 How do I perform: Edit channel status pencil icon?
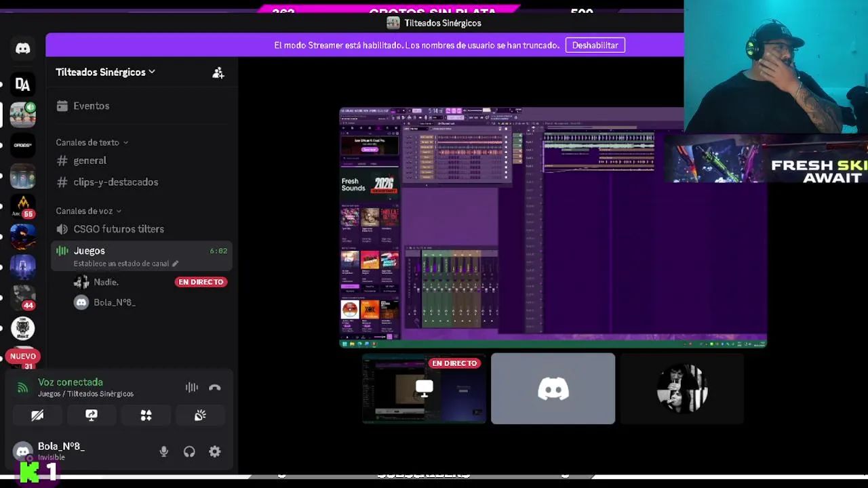(175, 264)
